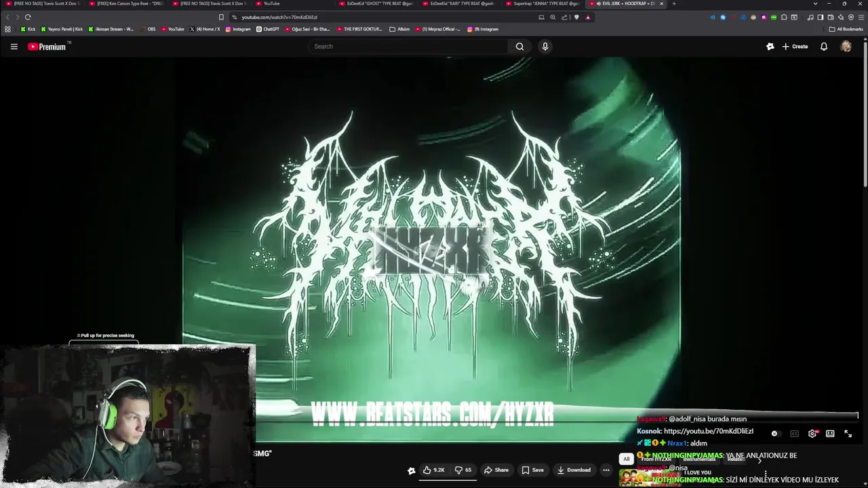Screen dimensions: 868x488
Task: Open the Yayıncı Paneli Kick bookmark
Action: (x=62, y=29)
